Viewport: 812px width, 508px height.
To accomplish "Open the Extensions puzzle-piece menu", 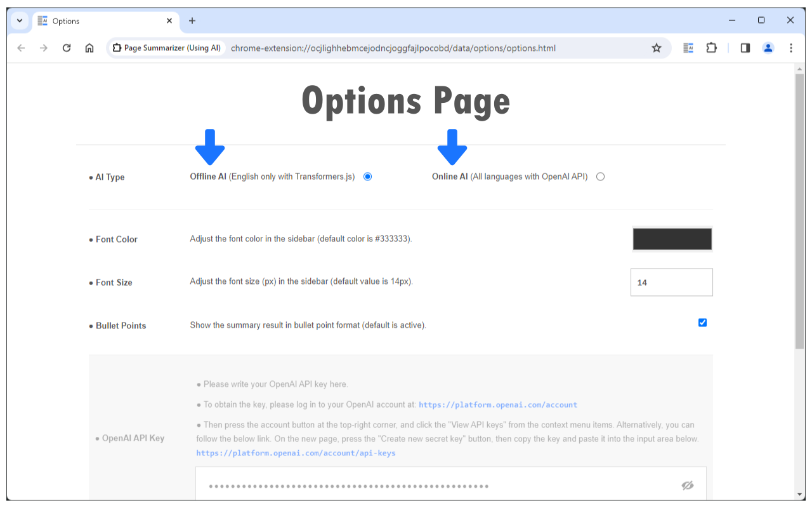I will (x=711, y=48).
